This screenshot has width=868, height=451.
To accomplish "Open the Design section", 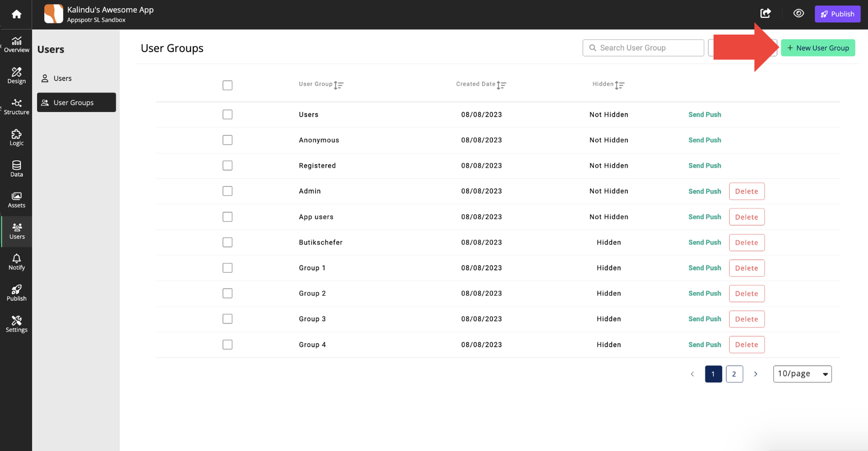I will tap(17, 75).
